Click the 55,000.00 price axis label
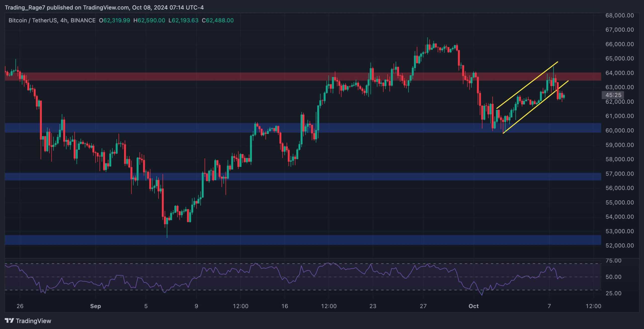Image resolution: width=644 pixels, height=329 pixels. [x=620, y=202]
